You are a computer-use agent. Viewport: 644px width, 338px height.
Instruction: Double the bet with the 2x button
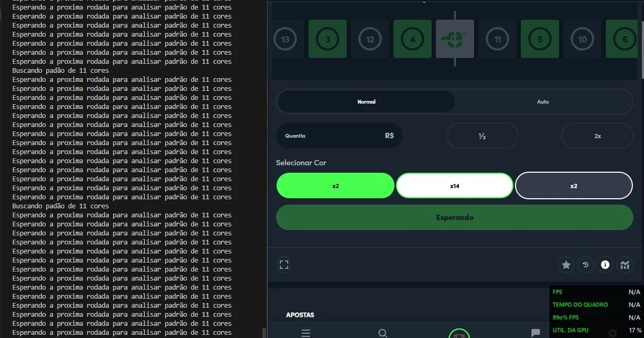point(597,136)
